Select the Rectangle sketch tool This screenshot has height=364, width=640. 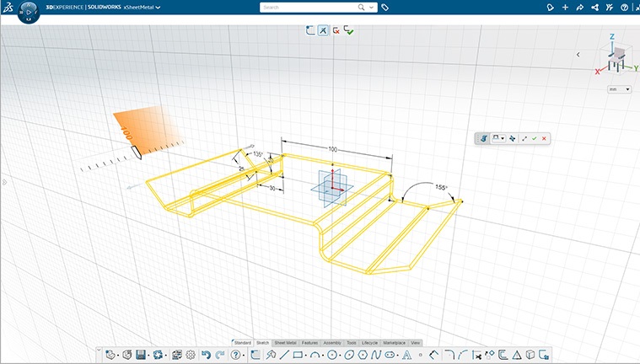[298, 355]
